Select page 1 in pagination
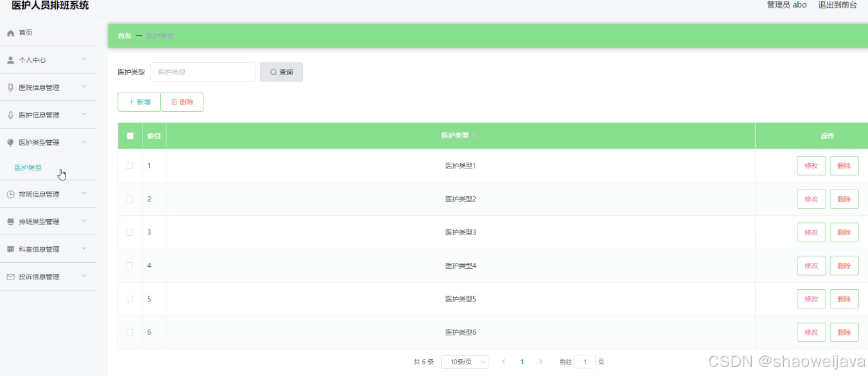The height and width of the screenshot is (376, 868). pos(522,362)
